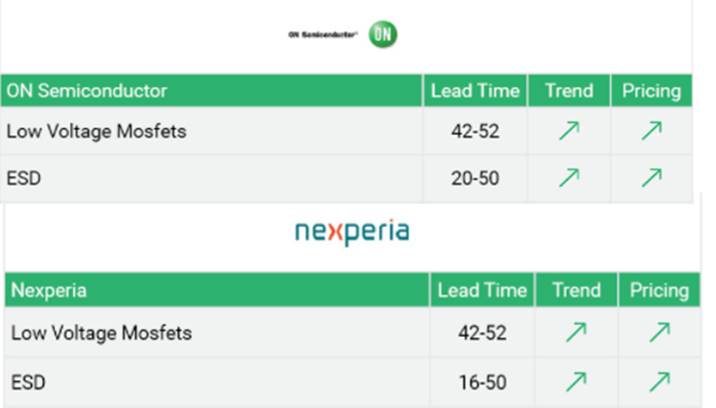Viewport: 716px width, 408px height.
Task: Click the green ON Semiconductor round logo
Action: pyautogui.click(x=383, y=34)
